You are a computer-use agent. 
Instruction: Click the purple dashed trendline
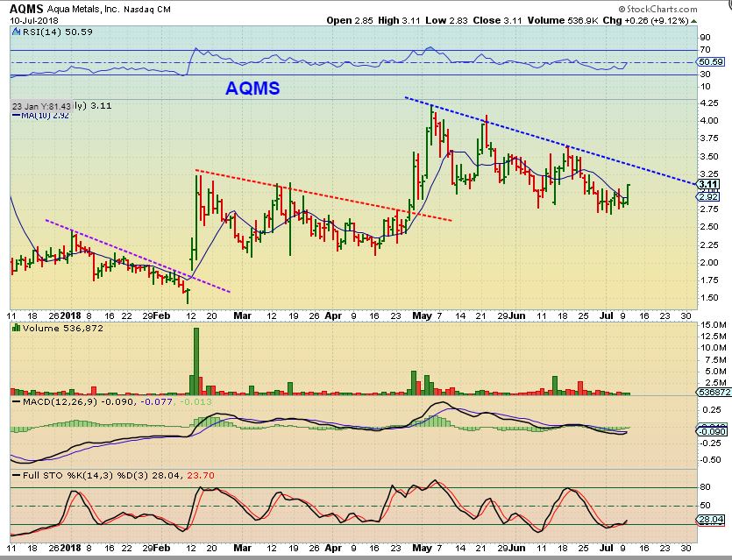(138, 256)
